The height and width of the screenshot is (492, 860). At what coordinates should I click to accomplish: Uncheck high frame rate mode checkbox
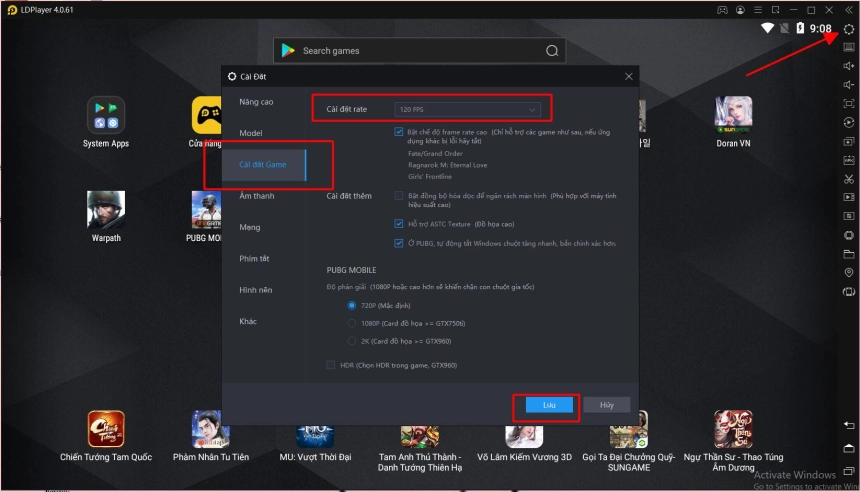(x=399, y=132)
